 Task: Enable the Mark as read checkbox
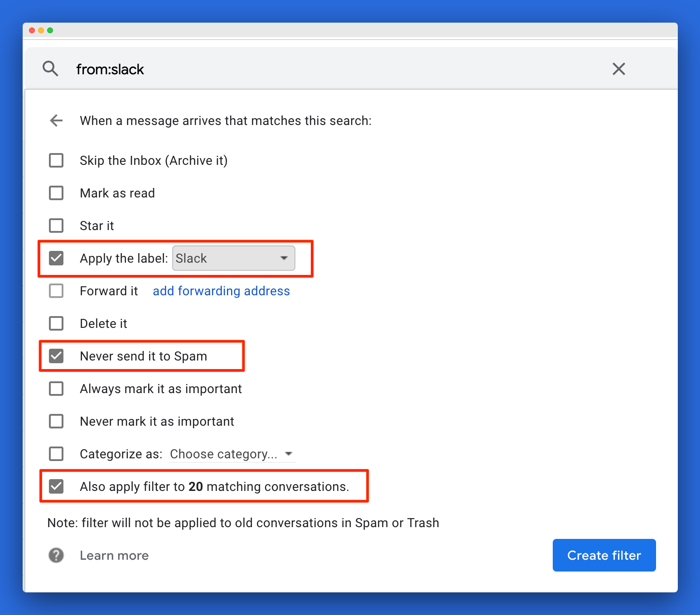pos(56,193)
